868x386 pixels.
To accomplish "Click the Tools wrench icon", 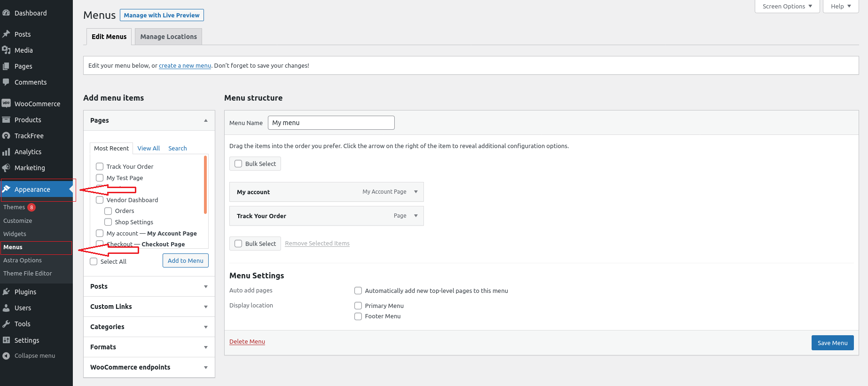I will 6,323.
